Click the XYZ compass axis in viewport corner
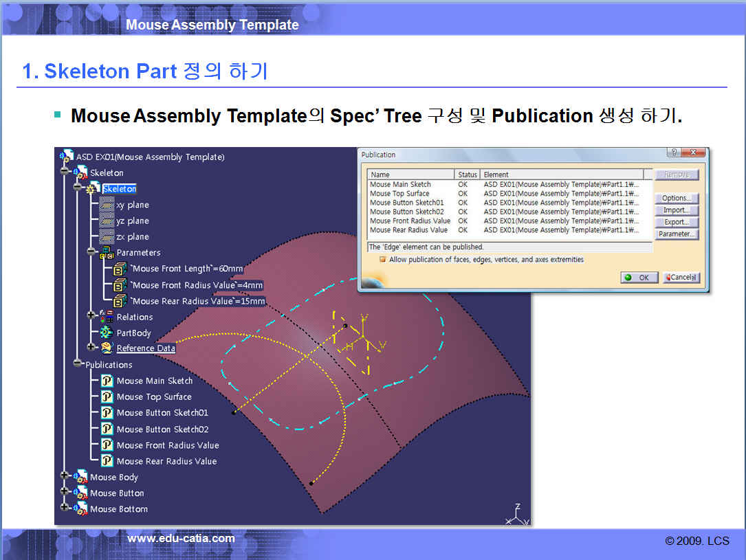746x560 pixels. tap(517, 515)
